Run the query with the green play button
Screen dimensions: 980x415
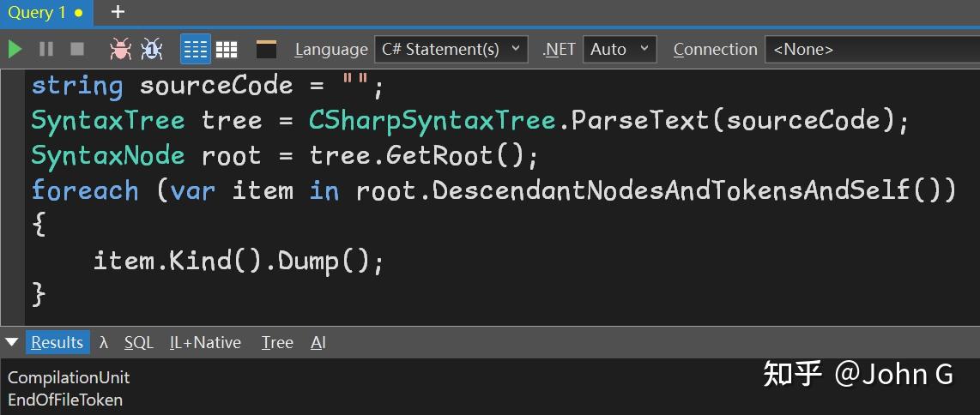tap(15, 49)
